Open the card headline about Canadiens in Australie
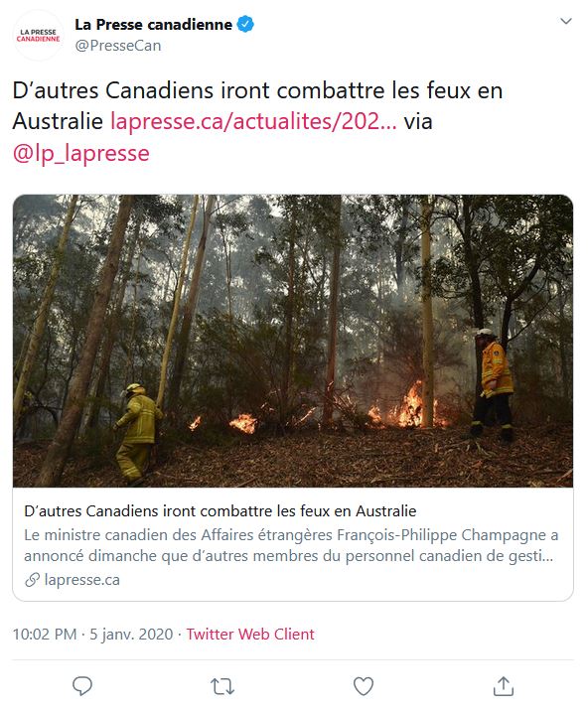The height and width of the screenshot is (711, 588). [220, 511]
